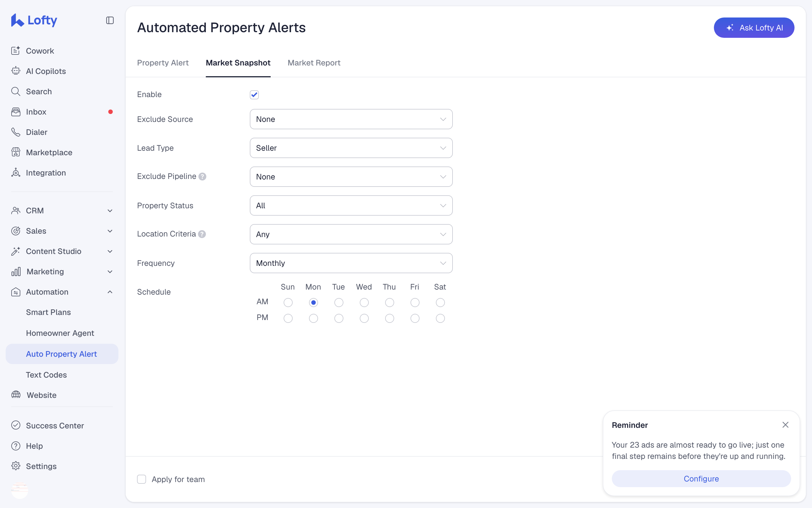
Task: Collapse the sidebar panel icon
Action: (110, 21)
